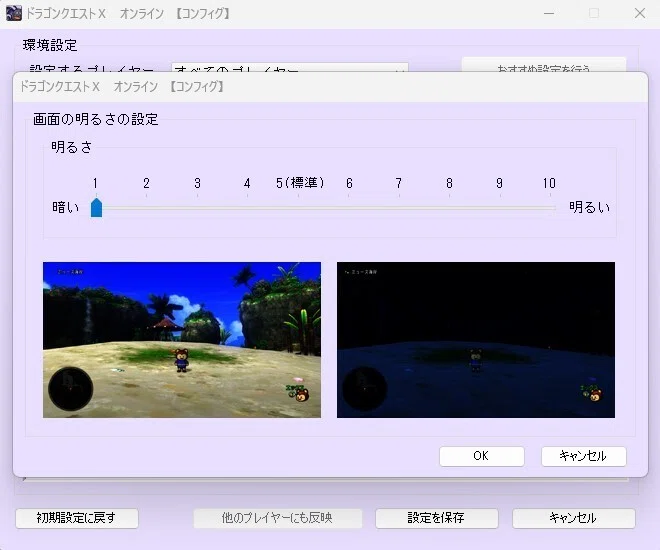660x550 pixels.
Task: Click the 環境設定 heading in the main window
Action: 50,45
